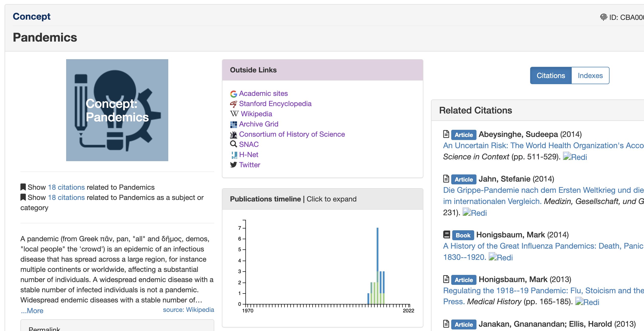
Task: Show 18 citations related to Pandemics
Action: (x=66, y=187)
